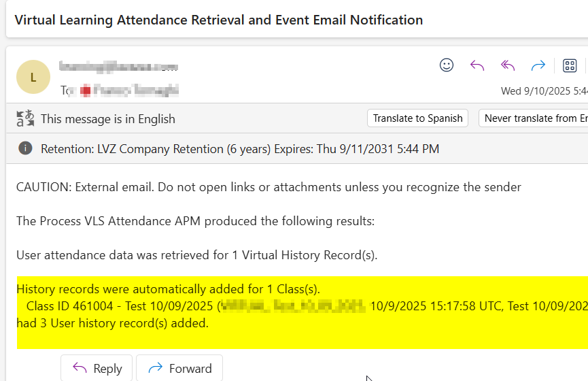The height and width of the screenshot is (381, 588).
Task: Click the translation language icon
Action: pyautogui.click(x=25, y=118)
